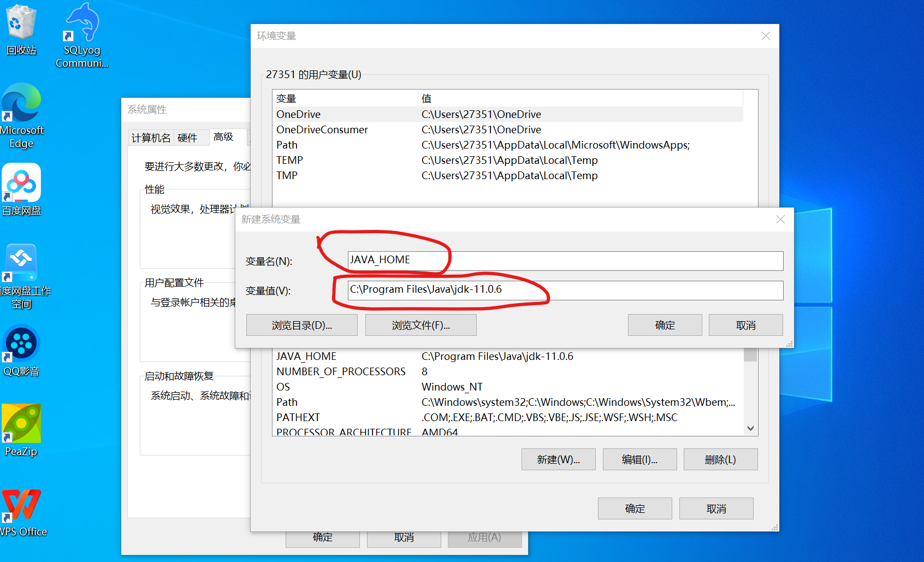Click 确定 at bottom of 环境变量 dialog
The width and height of the screenshot is (924, 562).
click(x=635, y=508)
